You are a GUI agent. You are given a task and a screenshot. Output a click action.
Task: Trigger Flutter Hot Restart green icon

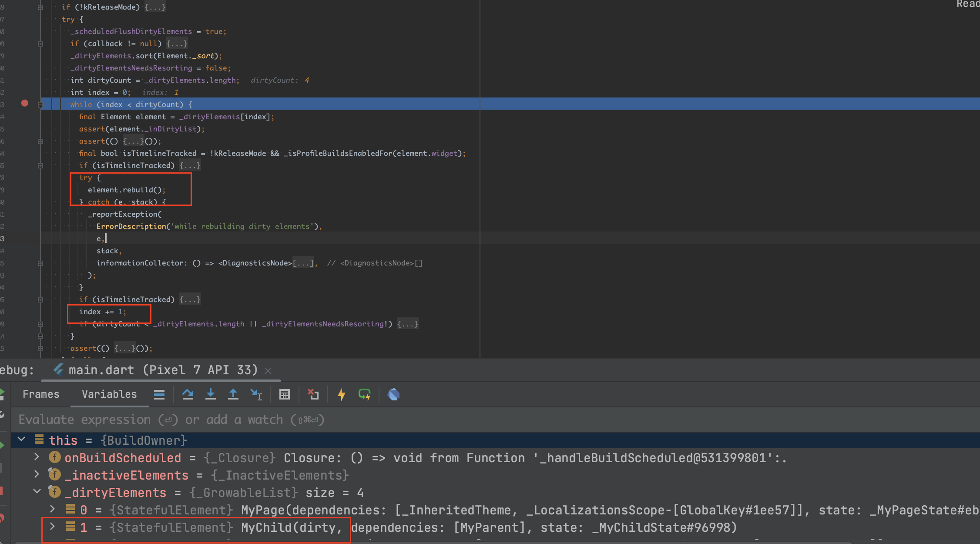click(x=364, y=394)
